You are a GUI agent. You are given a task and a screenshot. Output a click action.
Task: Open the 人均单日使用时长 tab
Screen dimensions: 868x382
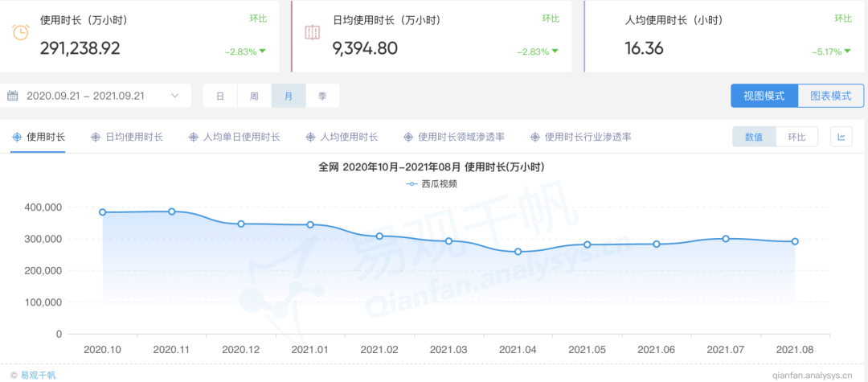(x=234, y=137)
